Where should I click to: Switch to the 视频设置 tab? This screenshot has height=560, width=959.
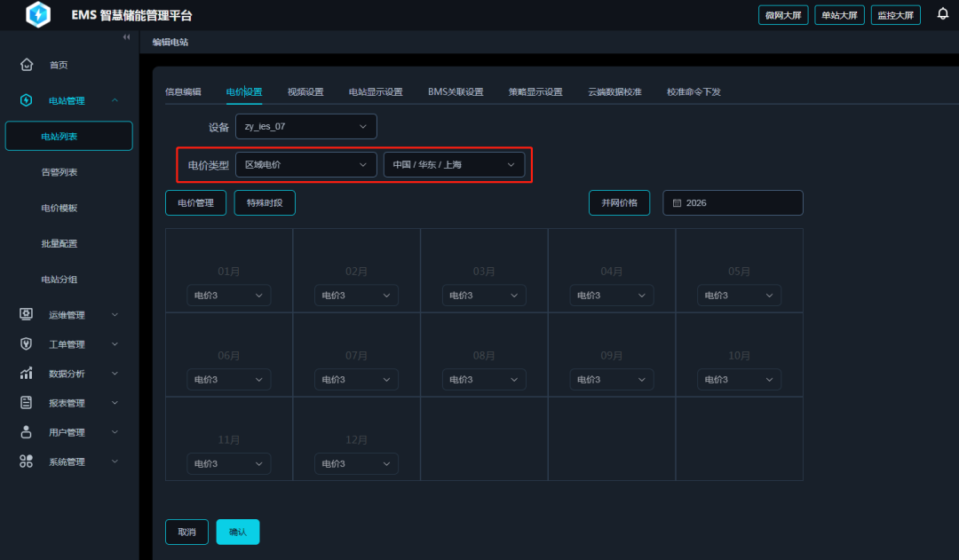(x=305, y=92)
